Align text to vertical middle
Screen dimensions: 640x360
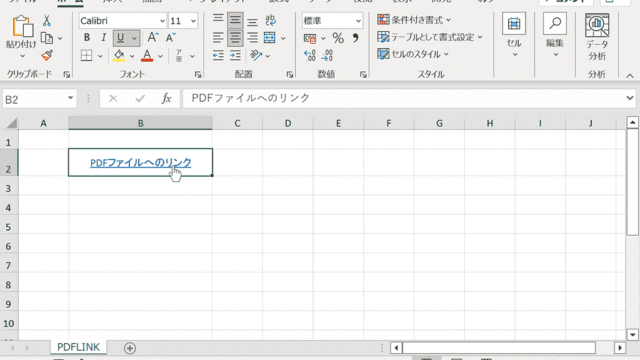pyautogui.click(x=235, y=20)
